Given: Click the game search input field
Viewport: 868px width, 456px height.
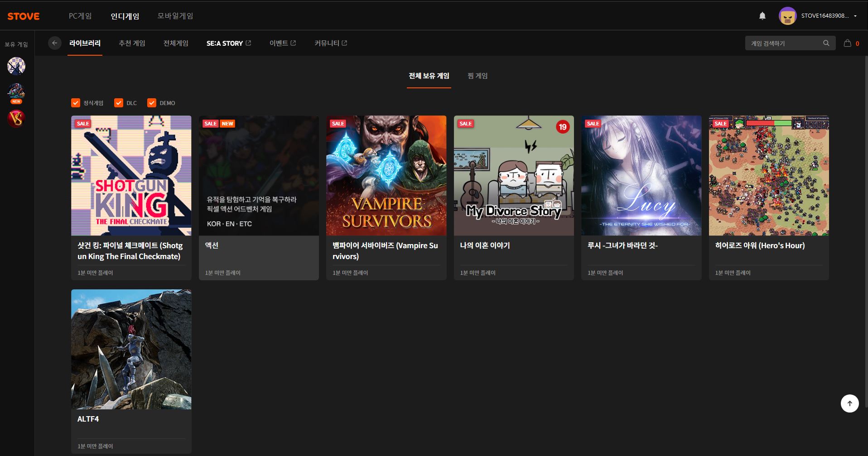Looking at the screenshot, I should pyautogui.click(x=784, y=43).
